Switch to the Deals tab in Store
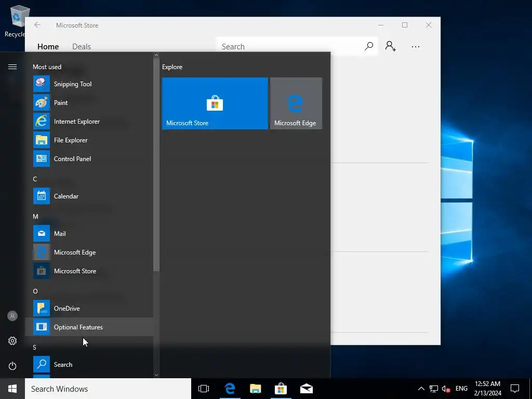Screen dimensions: 532x399 tap(82, 46)
